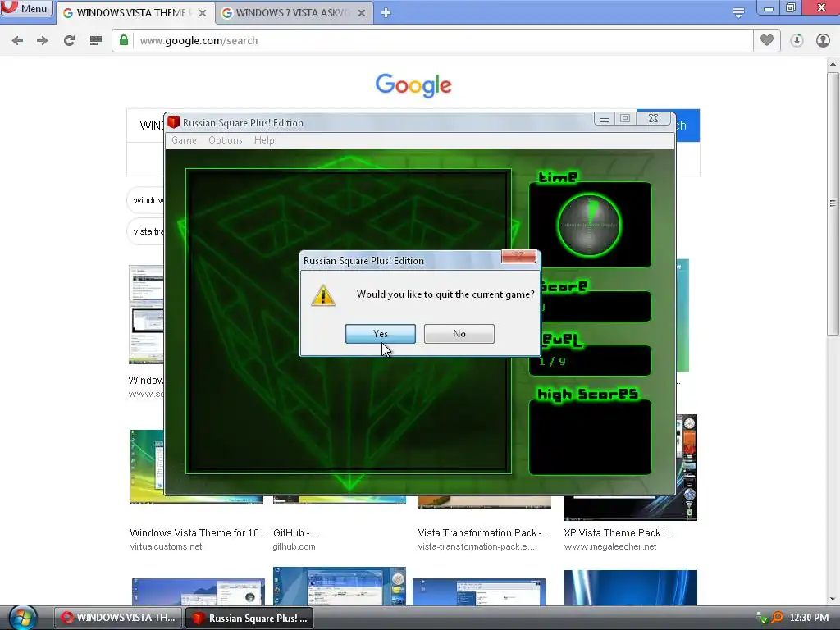Image resolution: width=840 pixels, height=630 pixels.
Task: Click the github.com source link
Action: click(x=294, y=546)
